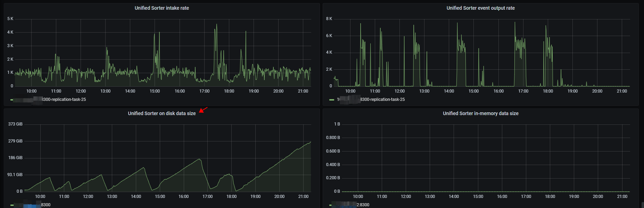This screenshot has width=644, height=208.
Task: Click the vertical scrollbar at the bottom right edge
Action: click(x=642, y=205)
